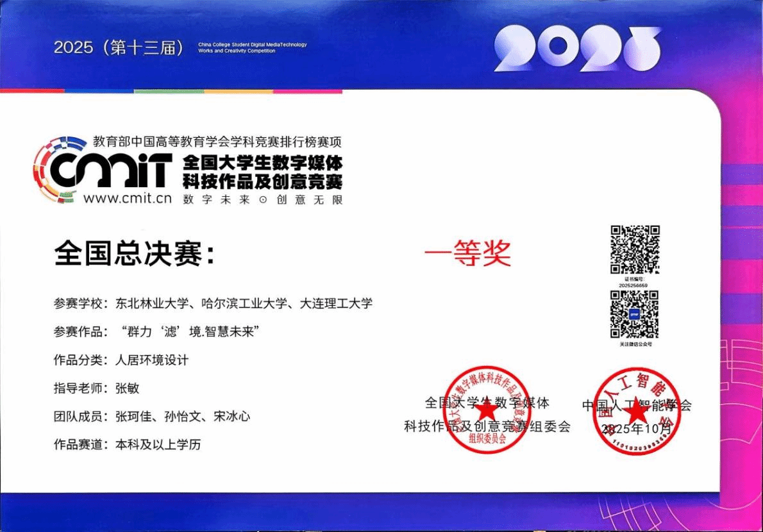The height and width of the screenshot is (532, 763).
Task: Click the CMIT competition logo
Action: pos(103,170)
